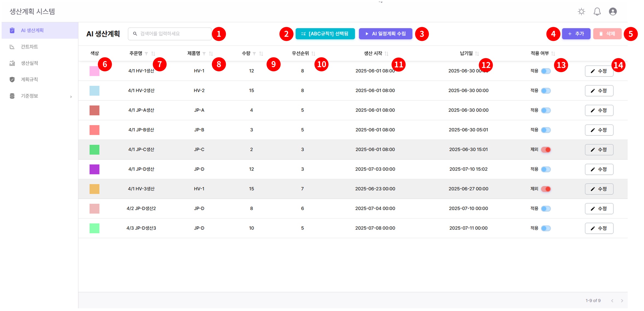The height and width of the screenshot is (311, 644).
Task: Toggle the light/dark theme sun icon
Action: [x=581, y=11]
